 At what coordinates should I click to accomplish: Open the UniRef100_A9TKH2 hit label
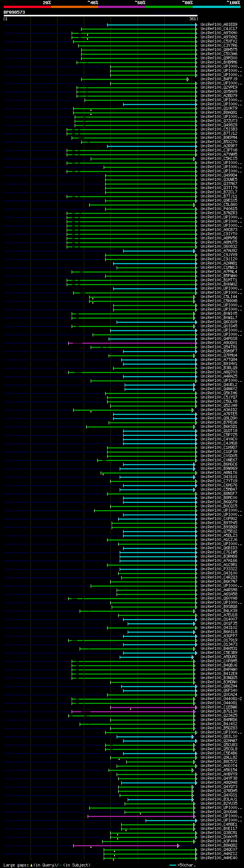click(219, 37)
